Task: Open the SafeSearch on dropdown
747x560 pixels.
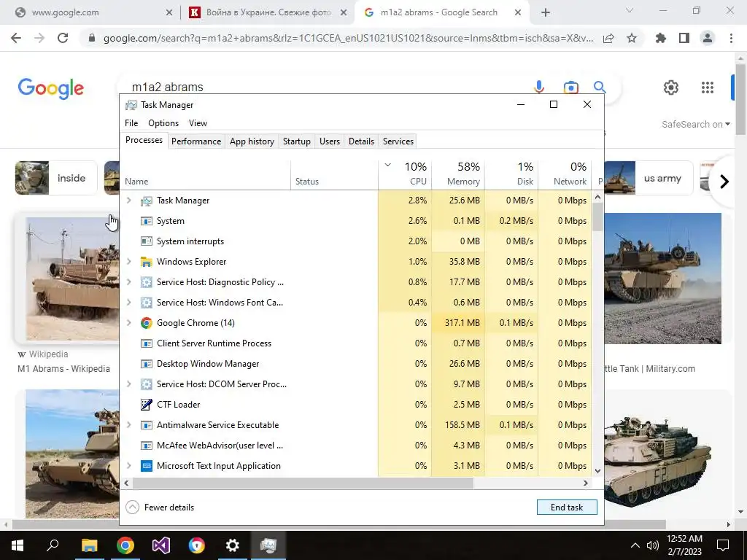Action: pyautogui.click(x=695, y=124)
